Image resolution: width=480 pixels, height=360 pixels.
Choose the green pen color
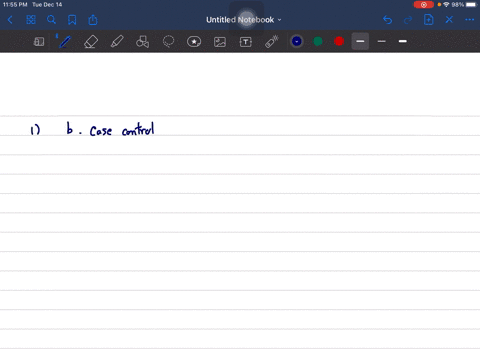(x=318, y=41)
